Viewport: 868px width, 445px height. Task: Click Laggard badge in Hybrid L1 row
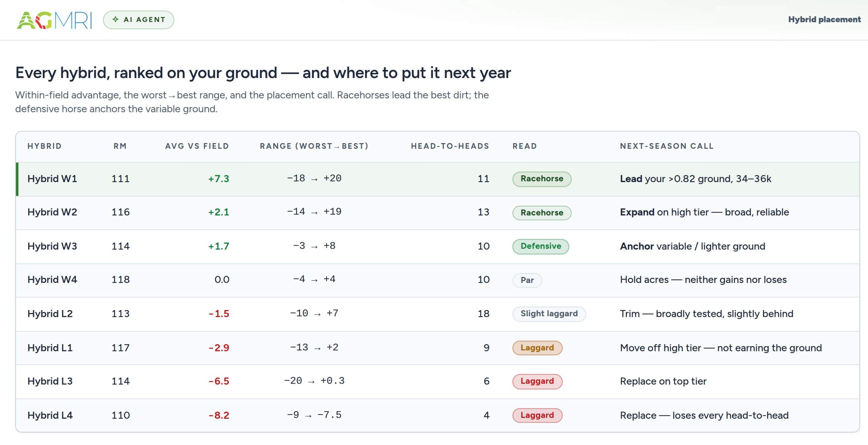[537, 348]
